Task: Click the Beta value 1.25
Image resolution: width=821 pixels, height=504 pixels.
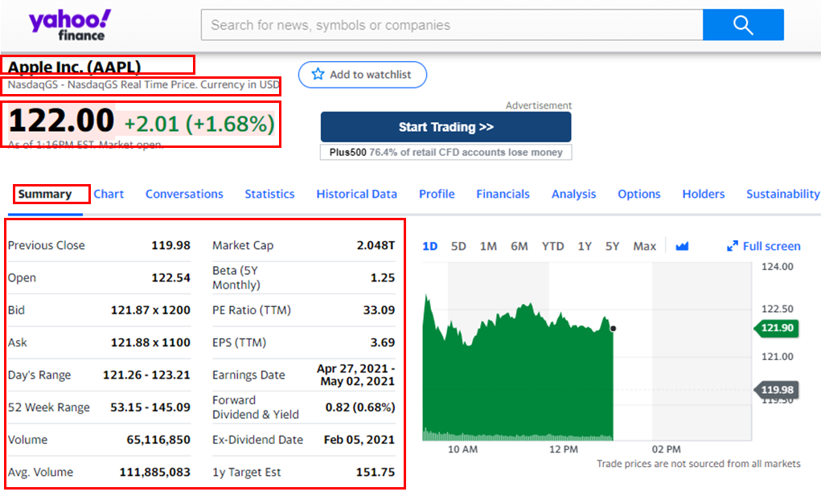Action: 383,278
